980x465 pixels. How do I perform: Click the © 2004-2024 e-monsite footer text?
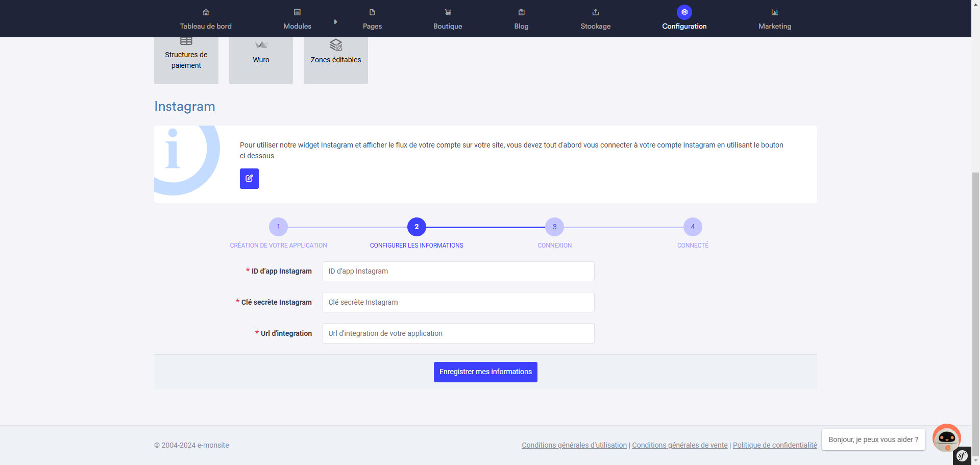tap(191, 445)
